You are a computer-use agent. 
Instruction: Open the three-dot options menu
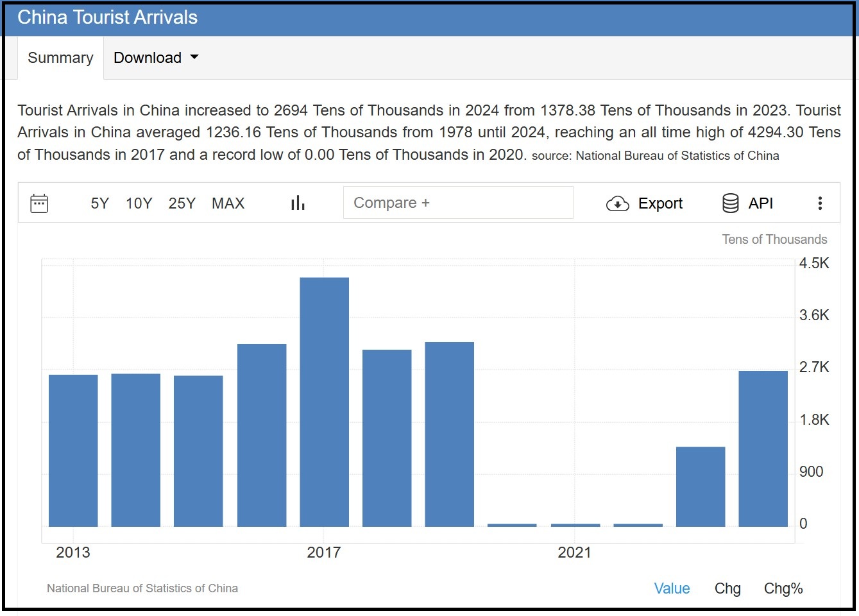tap(820, 203)
